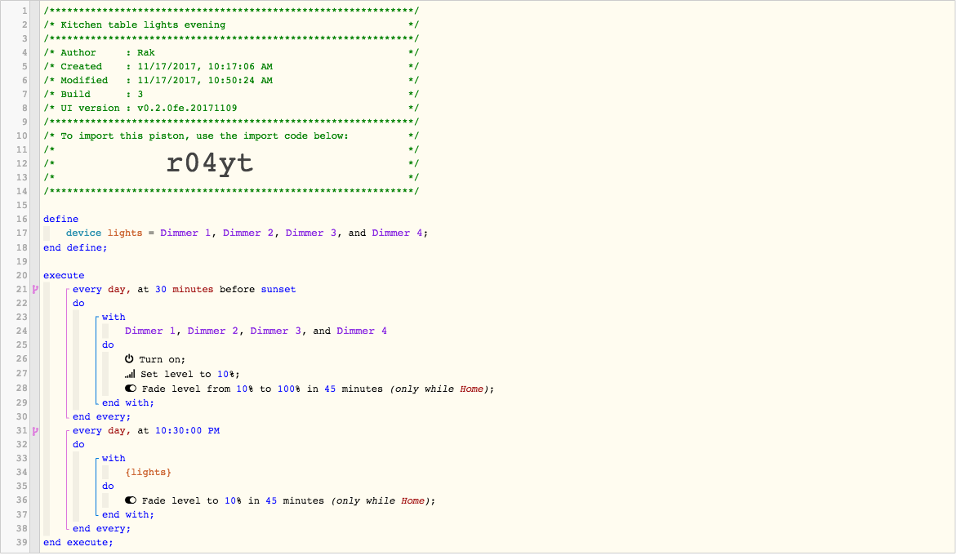Viewport: 962px width, 560px height.
Task: Click the Created date comment line
Action: [x=230, y=67]
